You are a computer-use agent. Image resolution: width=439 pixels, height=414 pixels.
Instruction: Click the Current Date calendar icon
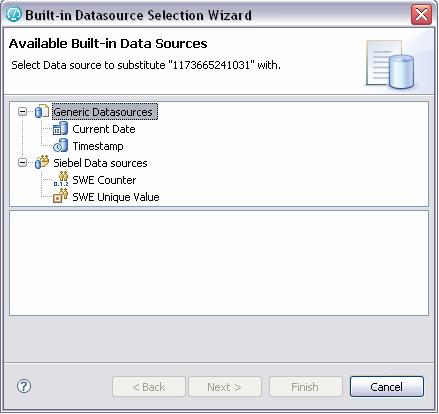pos(60,129)
